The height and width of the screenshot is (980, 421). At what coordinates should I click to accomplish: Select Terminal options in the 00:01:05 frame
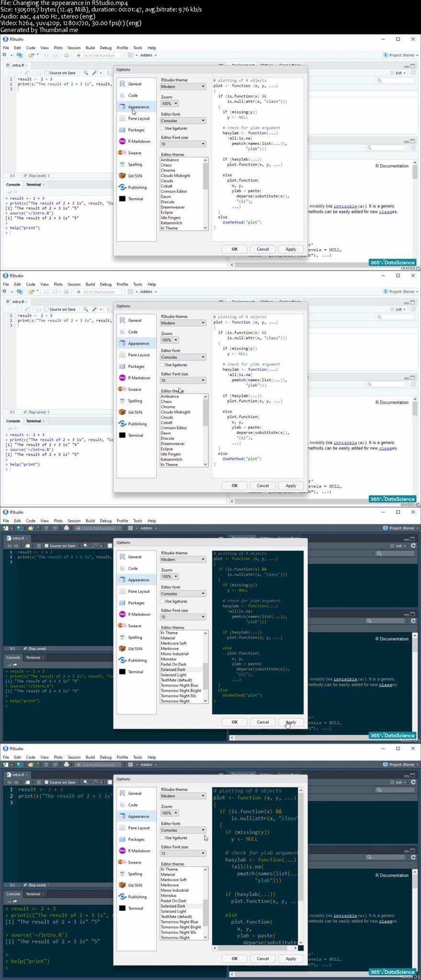coord(136,671)
